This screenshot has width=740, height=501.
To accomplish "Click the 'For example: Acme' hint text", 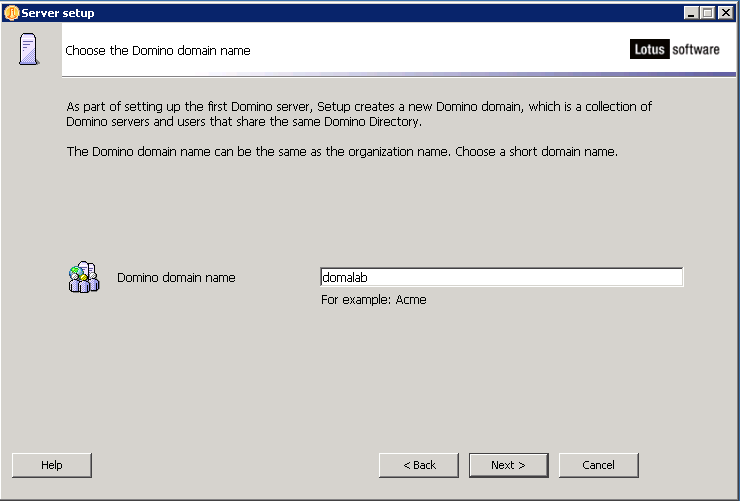I will [x=374, y=300].
